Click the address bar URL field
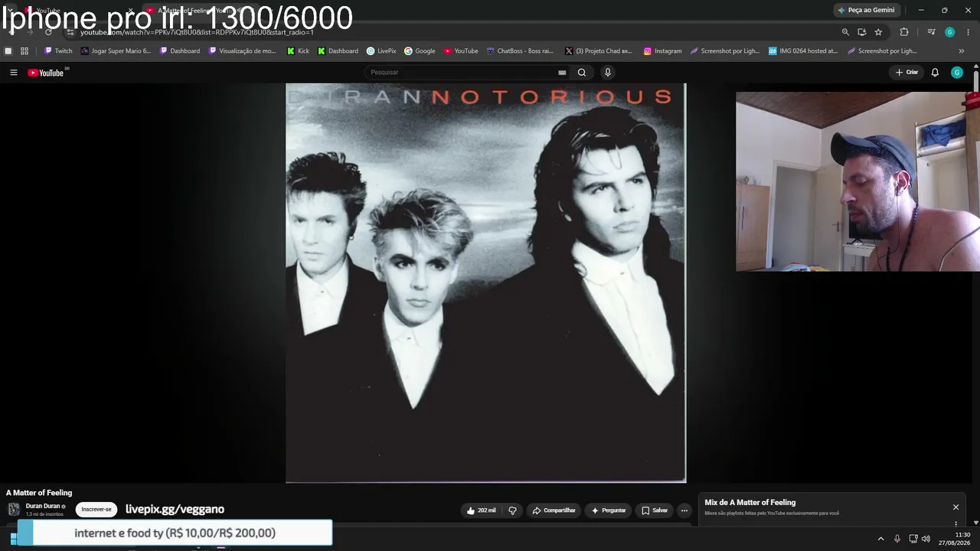The width and height of the screenshot is (980, 551). click(x=452, y=32)
